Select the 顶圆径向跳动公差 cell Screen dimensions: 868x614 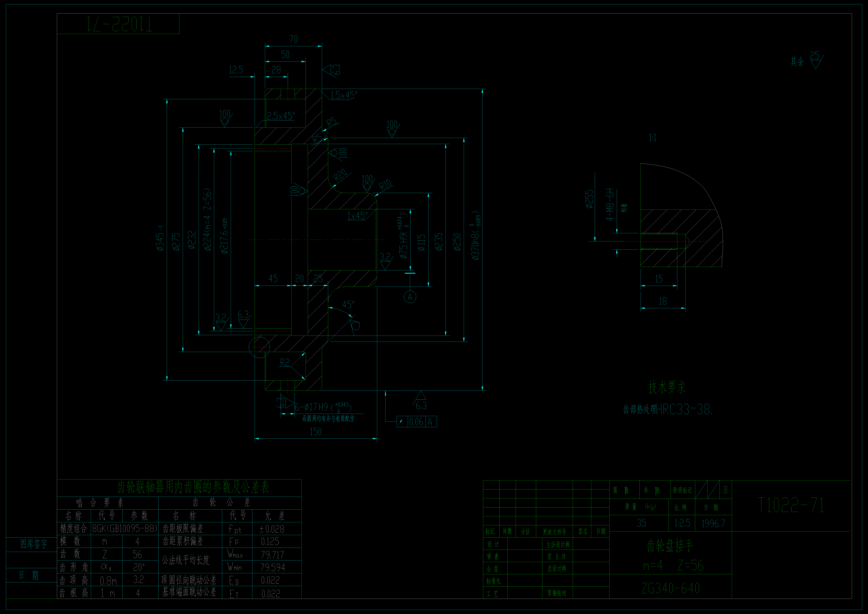coord(189,580)
